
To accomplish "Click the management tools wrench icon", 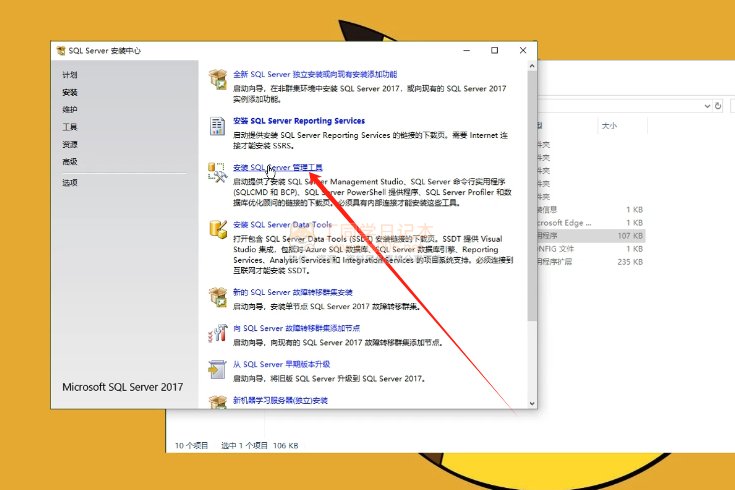I will (x=218, y=173).
